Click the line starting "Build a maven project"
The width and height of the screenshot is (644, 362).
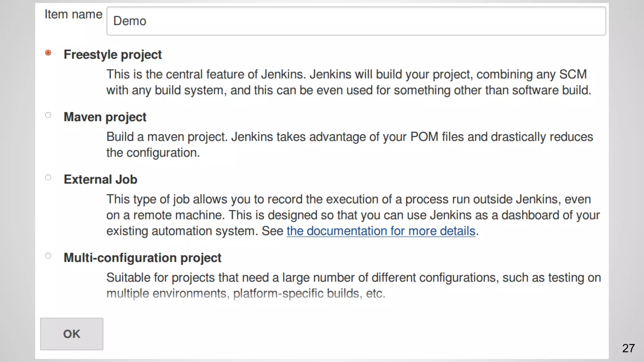[349, 137]
